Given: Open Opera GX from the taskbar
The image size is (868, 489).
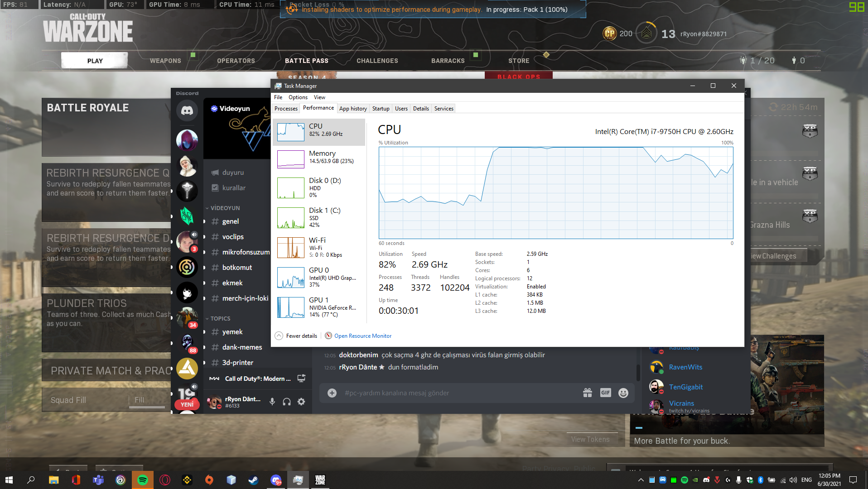Looking at the screenshot, I should coord(164,480).
